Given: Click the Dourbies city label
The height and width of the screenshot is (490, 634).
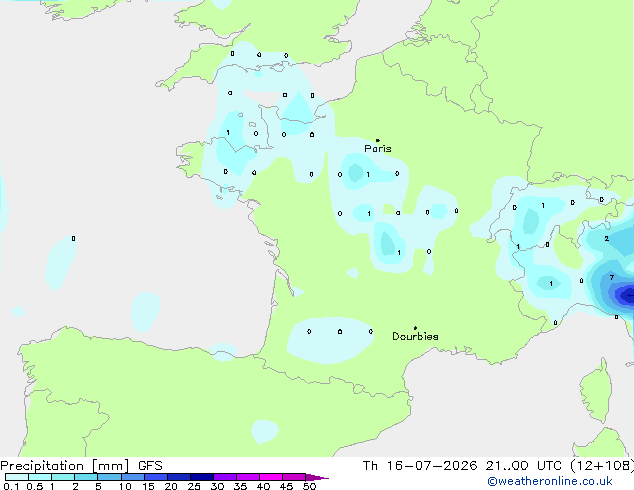Looking at the screenshot, I should [415, 336].
